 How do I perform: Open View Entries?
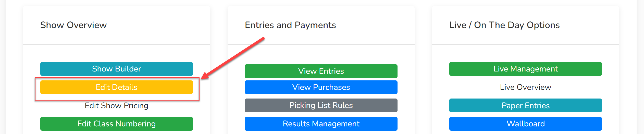tap(321, 71)
